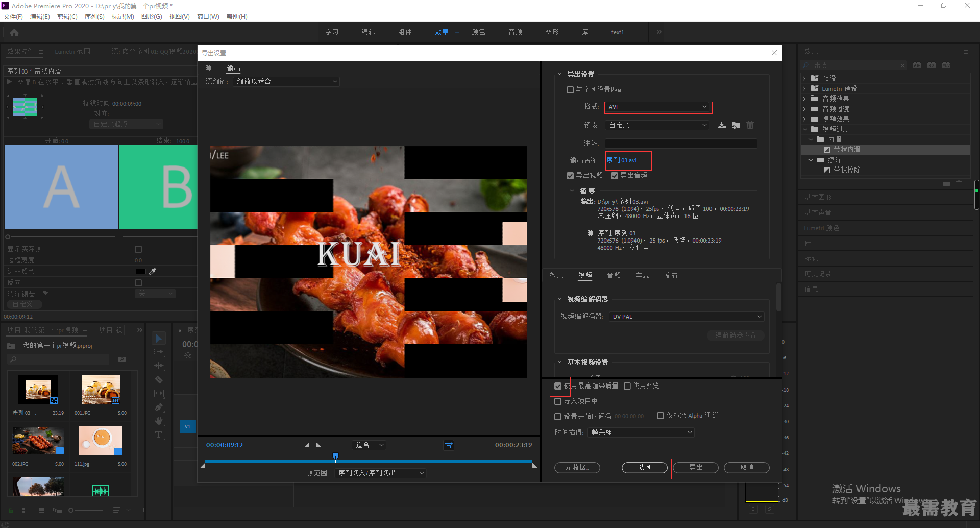Image resolution: width=980 pixels, height=528 pixels.
Task: Click the list view icon in project panel
Action: click(x=27, y=510)
